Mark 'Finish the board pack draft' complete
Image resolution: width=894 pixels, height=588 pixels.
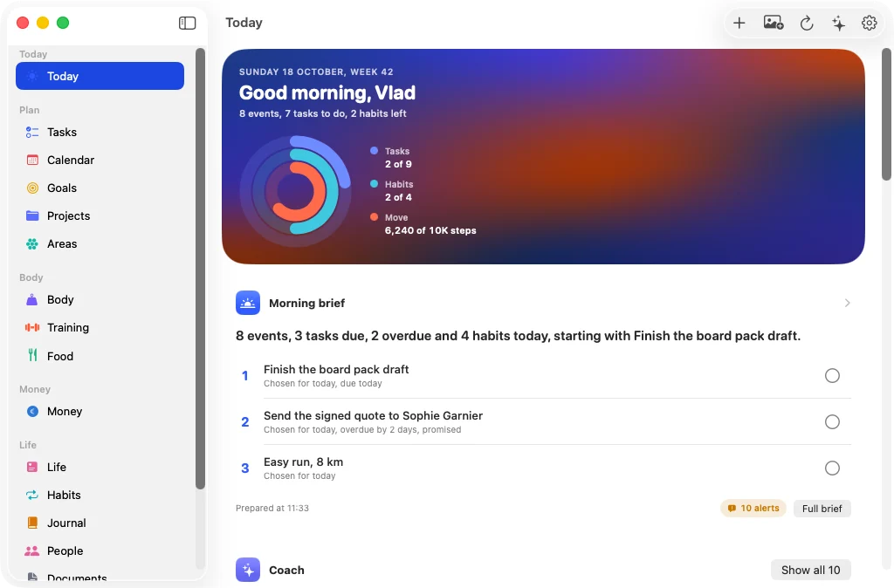[832, 375]
